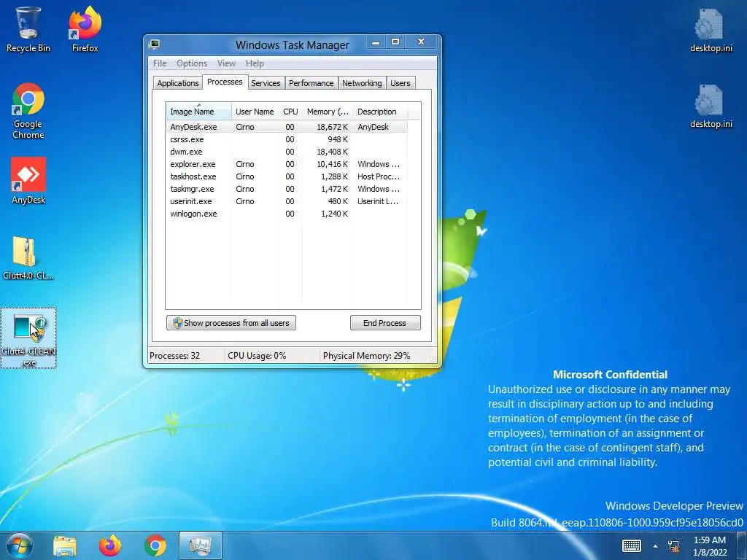The image size is (747, 560).
Task: Click the Task Manager title bar icon
Action: [154, 44]
